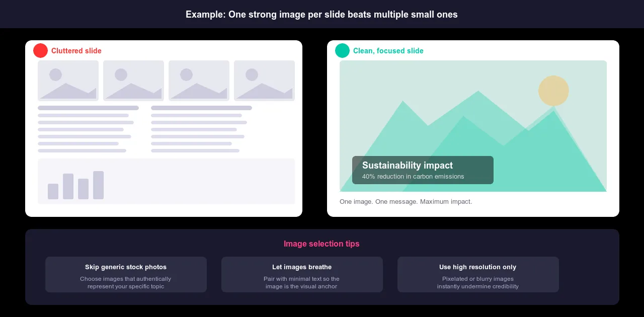
Task: Click the shortest bar in the bar chart placeholder
Action: click(53, 191)
